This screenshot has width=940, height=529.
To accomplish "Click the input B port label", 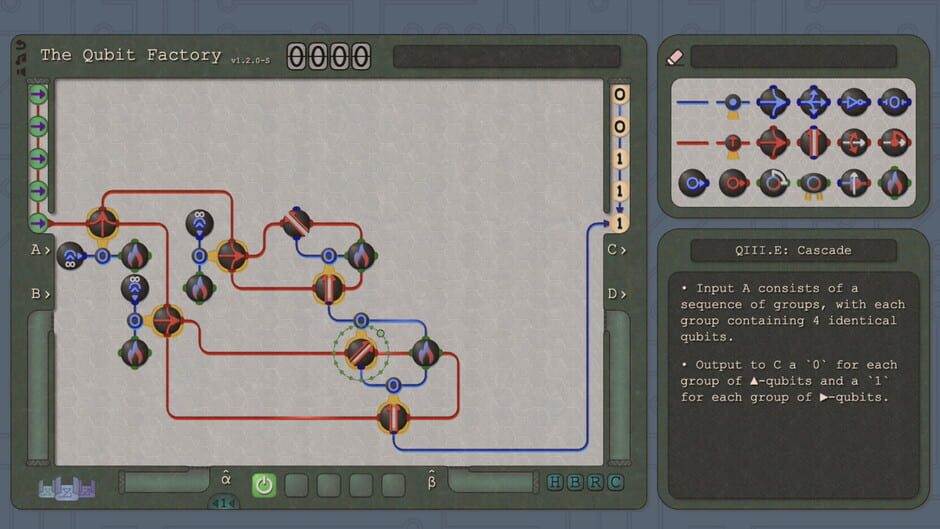I will coord(40,294).
